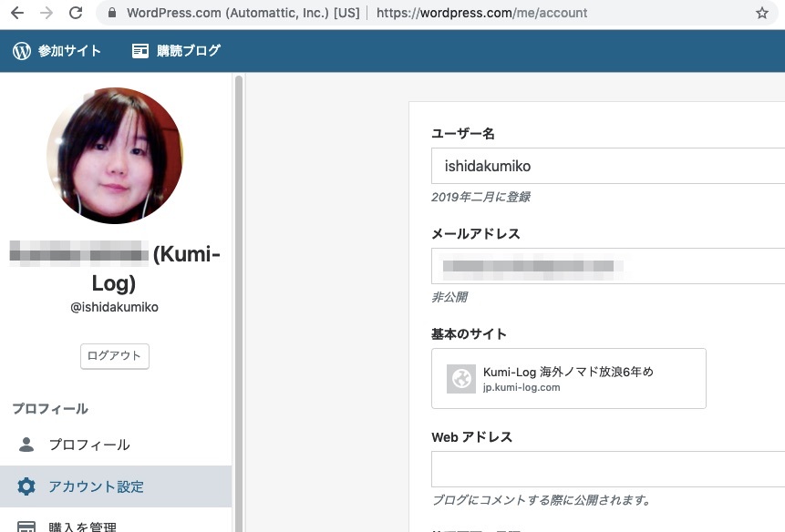Click the ユーザー名 field with ishidakumiko
Screen dimensions: 785x532
pyautogui.click(x=608, y=166)
